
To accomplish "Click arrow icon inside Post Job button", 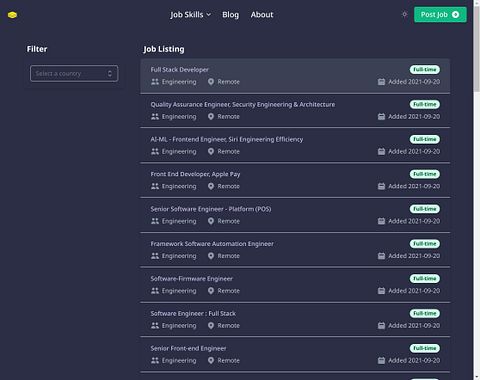I will coord(455,15).
